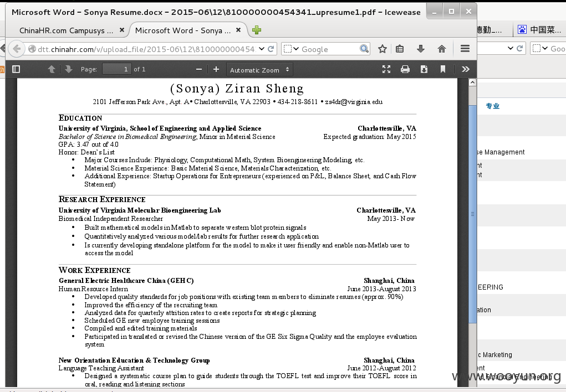Select the background window 中国菜 tab
Viewport: 566px width, 392px height.
(x=539, y=29)
